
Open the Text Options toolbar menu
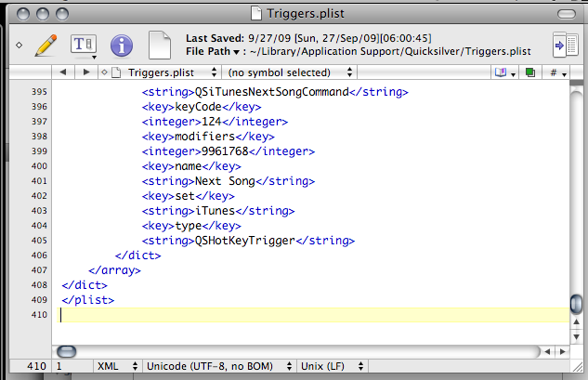(x=84, y=45)
